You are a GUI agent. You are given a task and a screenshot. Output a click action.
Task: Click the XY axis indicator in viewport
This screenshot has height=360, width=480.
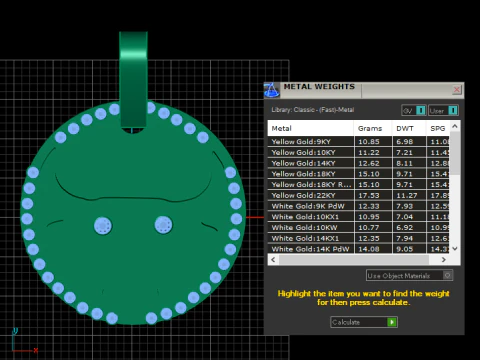[x=24, y=341]
